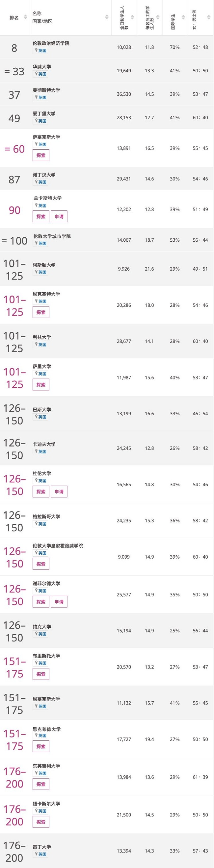Click 探索 button for 谢菲尔德大学

click(41, 602)
